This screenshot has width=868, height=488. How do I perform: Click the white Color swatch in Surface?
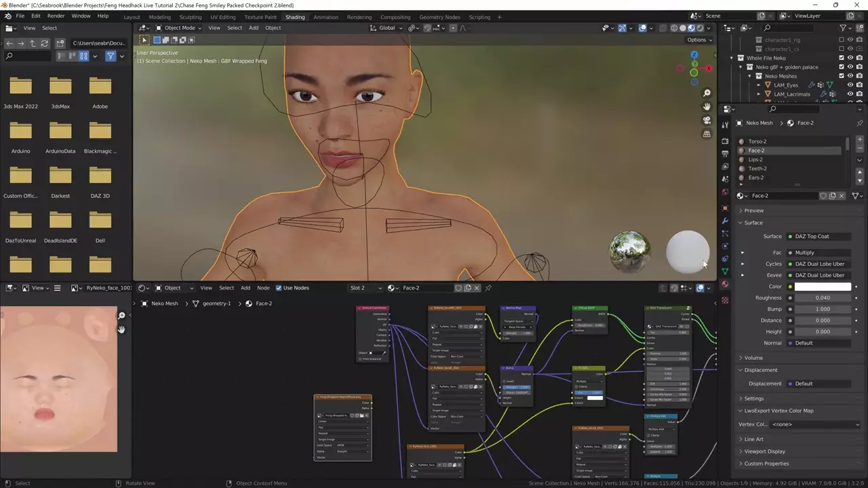click(x=823, y=287)
